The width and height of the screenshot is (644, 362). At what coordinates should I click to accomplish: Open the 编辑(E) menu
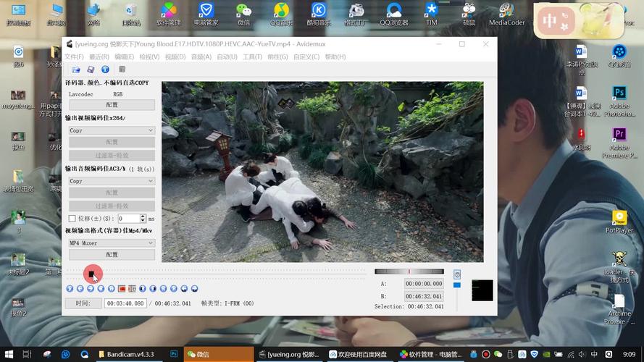(124, 56)
